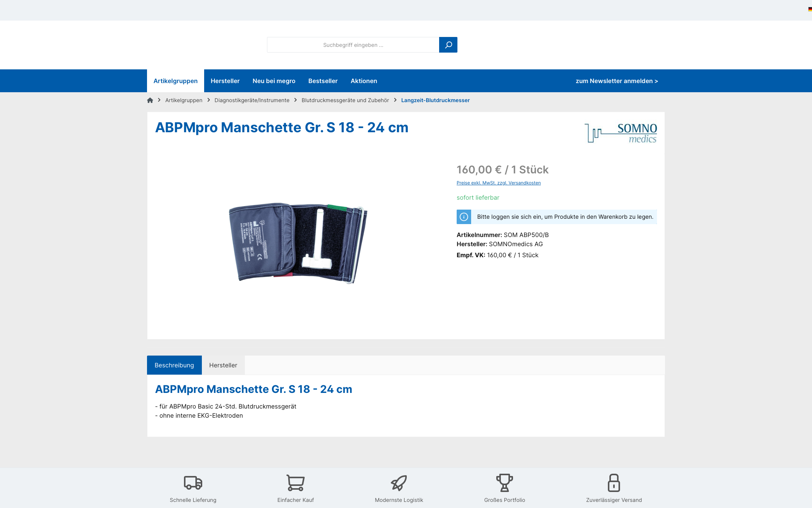Viewport: 812px width, 508px height.
Task: Click the sofort lieferbar availability text
Action: click(478, 197)
